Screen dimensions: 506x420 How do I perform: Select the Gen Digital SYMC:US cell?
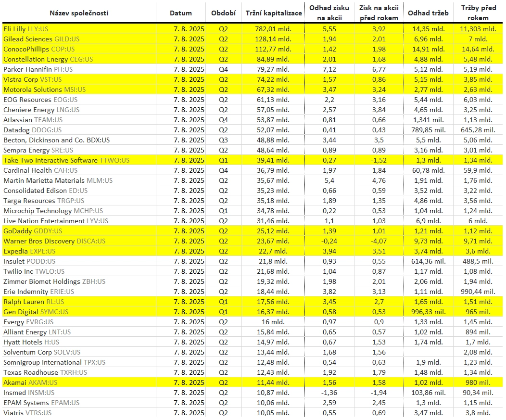click(79, 312)
